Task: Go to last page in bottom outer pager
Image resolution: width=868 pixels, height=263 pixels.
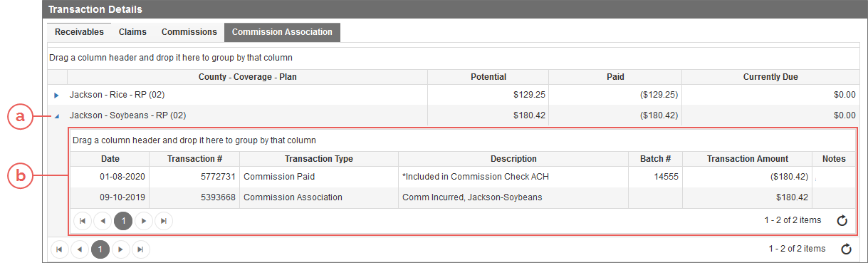Action: (x=141, y=249)
